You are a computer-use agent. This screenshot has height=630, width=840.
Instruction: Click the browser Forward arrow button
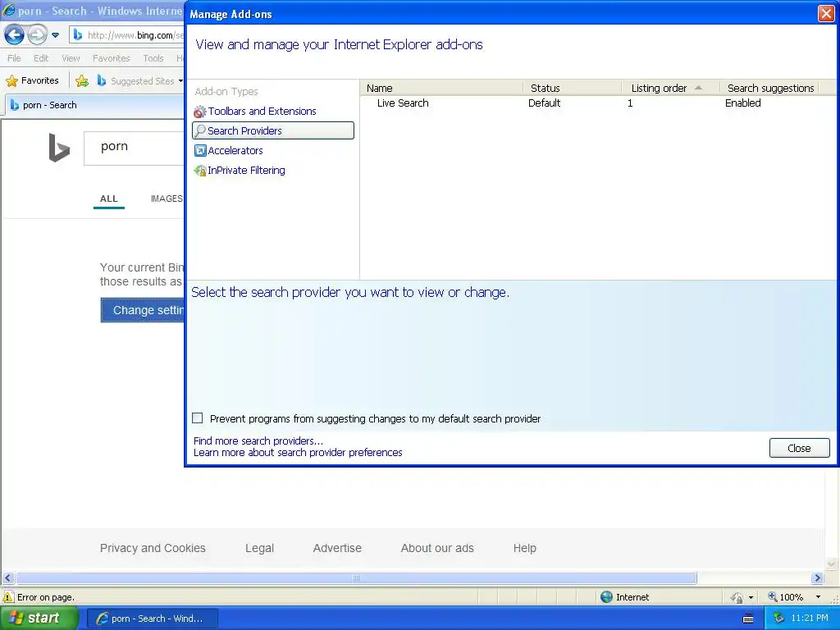[38, 35]
